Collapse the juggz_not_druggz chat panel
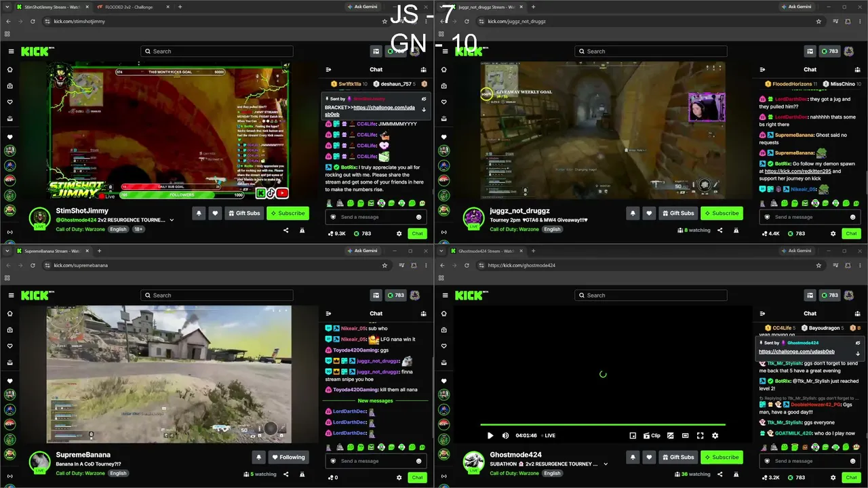 click(x=762, y=69)
